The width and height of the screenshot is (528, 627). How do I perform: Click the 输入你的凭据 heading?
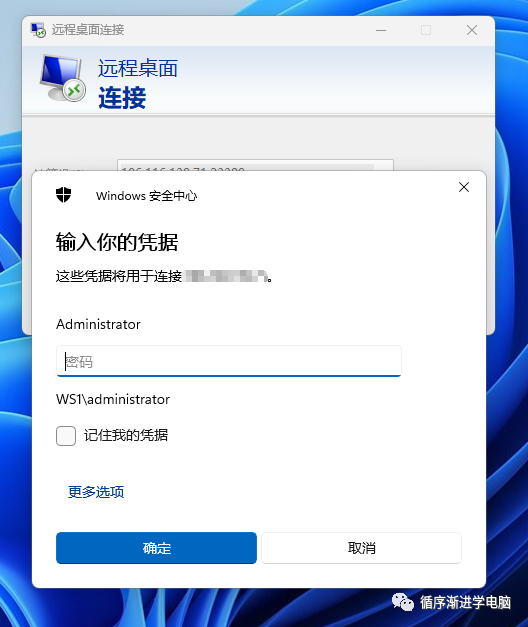[117, 242]
